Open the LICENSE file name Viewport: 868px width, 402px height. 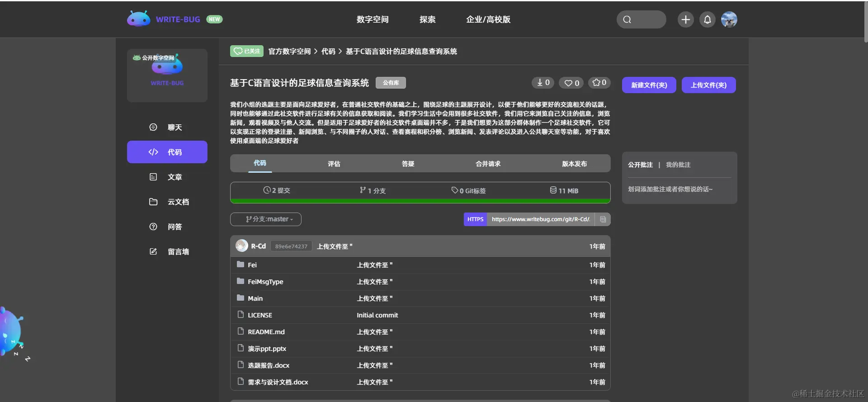(260, 315)
